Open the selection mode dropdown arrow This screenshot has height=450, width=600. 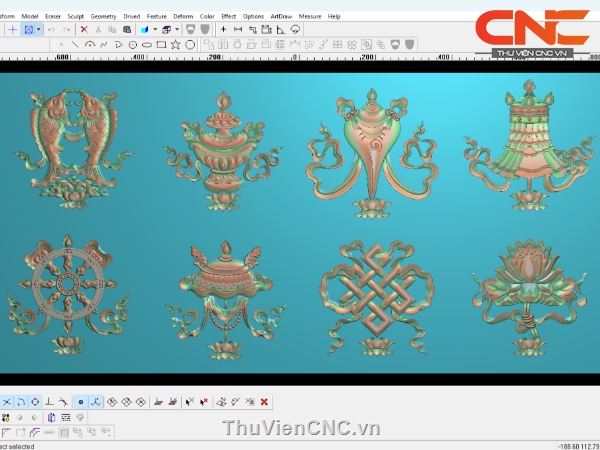[38, 29]
